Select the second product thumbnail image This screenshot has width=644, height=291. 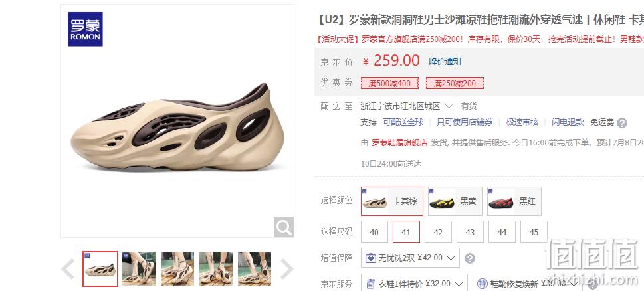139,269
